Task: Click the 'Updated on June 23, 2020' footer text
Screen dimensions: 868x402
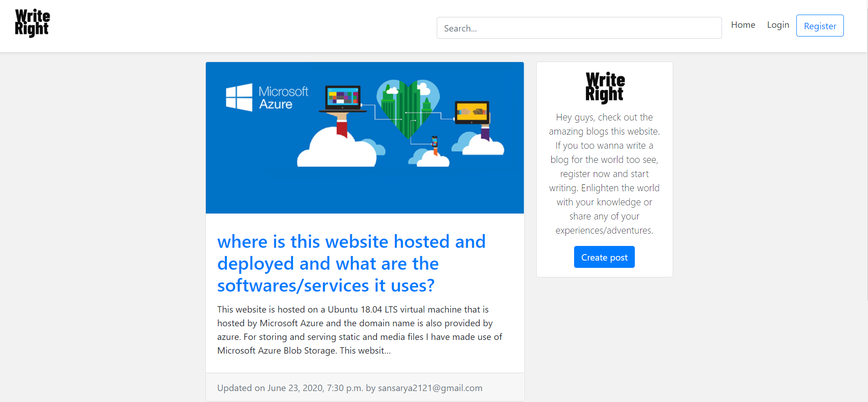Action: (x=350, y=388)
